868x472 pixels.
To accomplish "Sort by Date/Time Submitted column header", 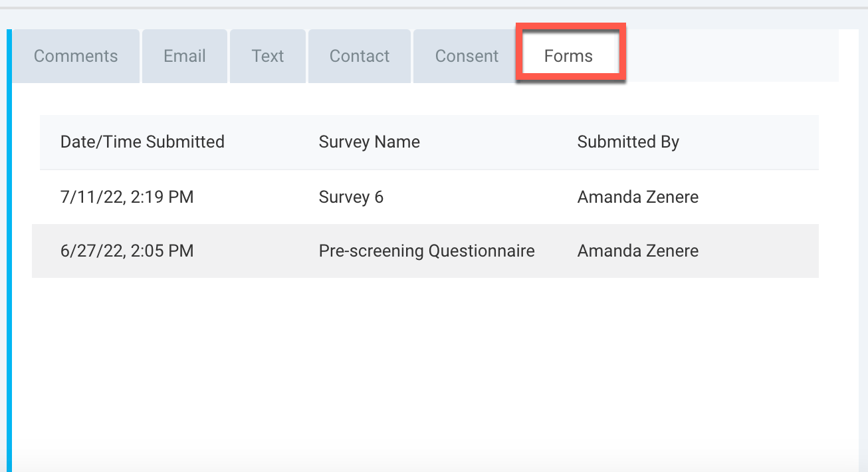I will tap(142, 142).
